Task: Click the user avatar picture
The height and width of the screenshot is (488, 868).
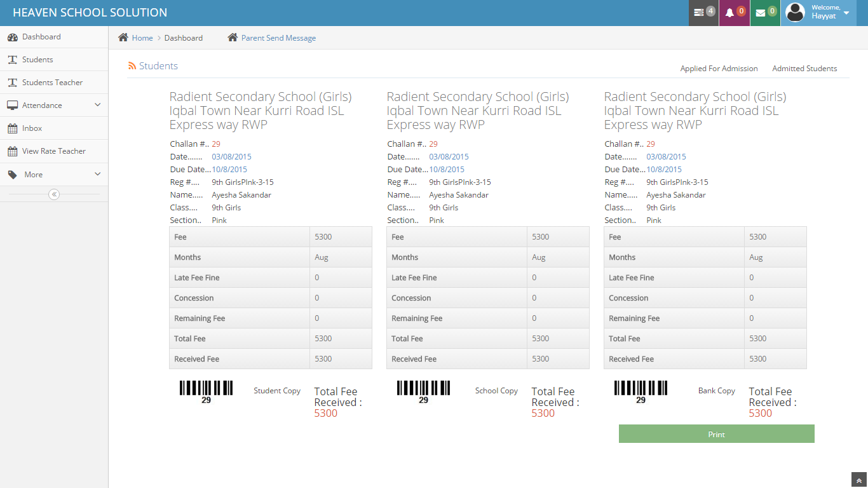Action: pos(795,12)
